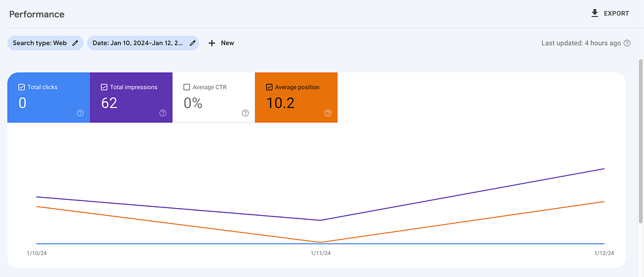Open help icon on Average position card
The width and height of the screenshot is (644, 277).
328,113
